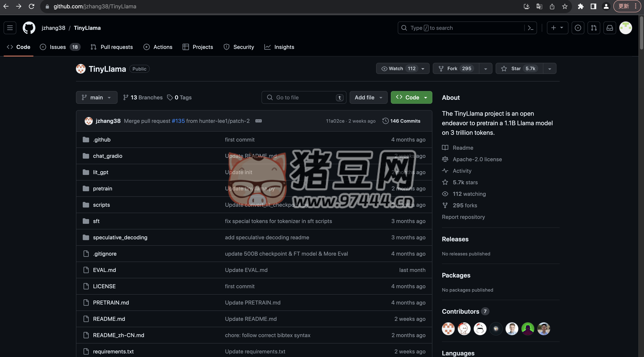Open the Insights tab

[x=279, y=47]
